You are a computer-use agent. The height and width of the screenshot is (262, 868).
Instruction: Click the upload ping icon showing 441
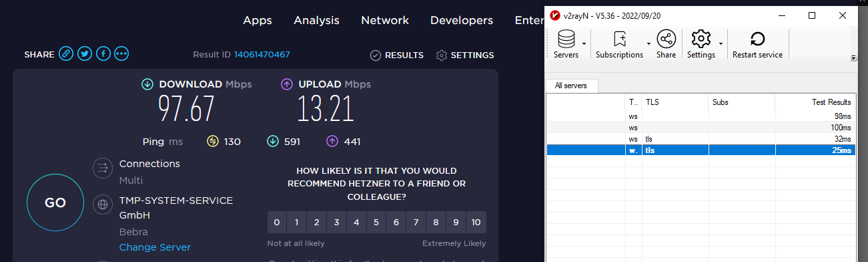tap(332, 142)
